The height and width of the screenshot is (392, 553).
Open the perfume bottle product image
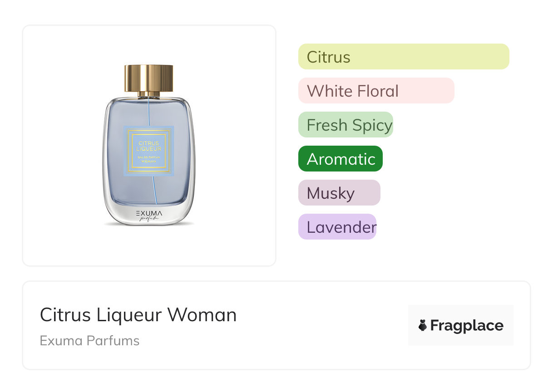pyautogui.click(x=149, y=145)
